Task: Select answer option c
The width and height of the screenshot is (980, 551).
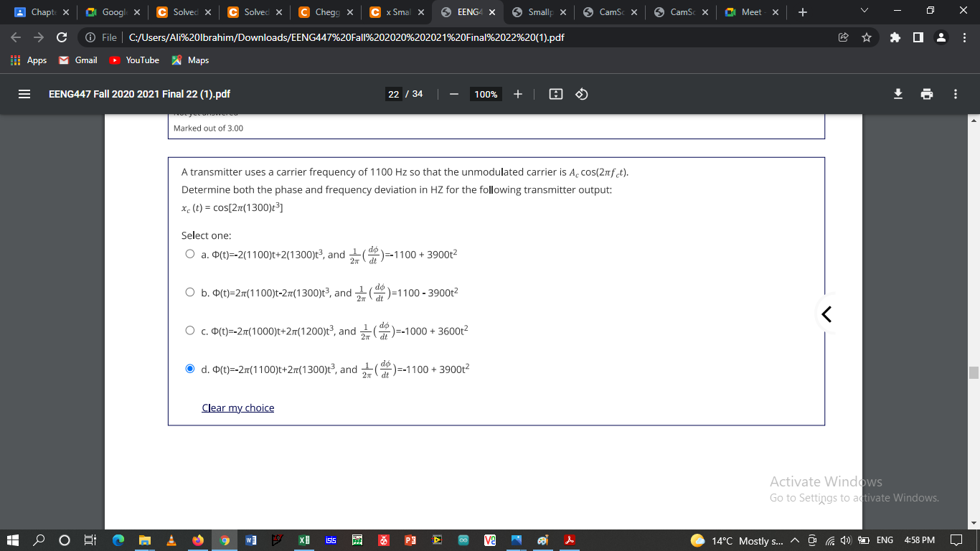Action: coord(189,331)
